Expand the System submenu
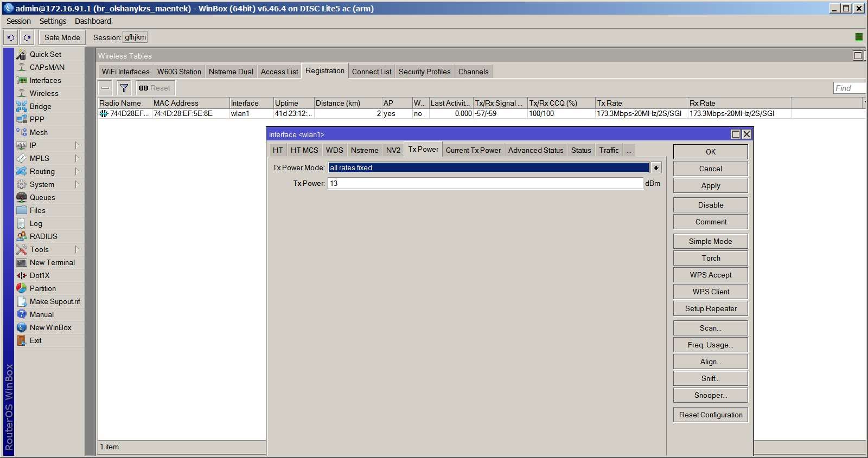The height and width of the screenshot is (458, 868). [x=77, y=184]
